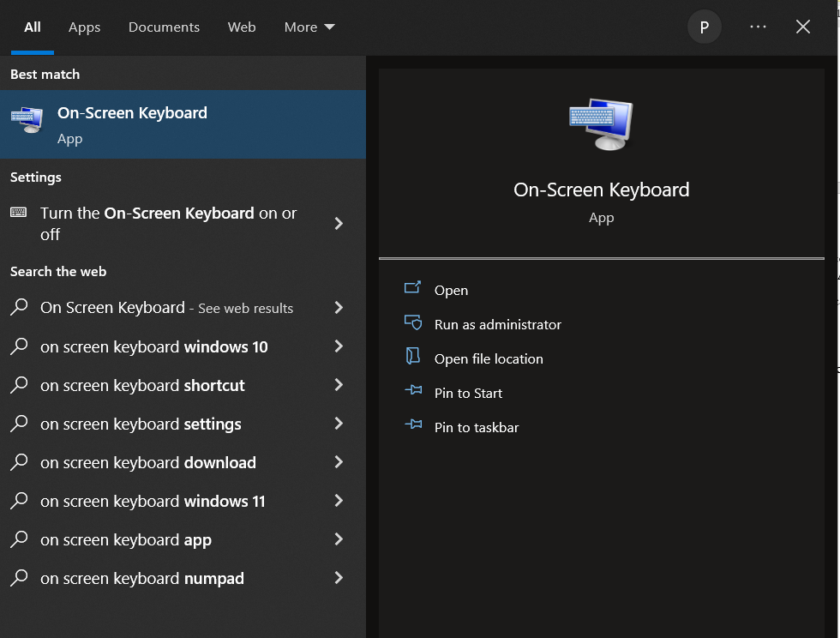Click the keyboard settings icon beside Turn the On-Screen Keyboard
The height and width of the screenshot is (638, 840).
(x=18, y=213)
